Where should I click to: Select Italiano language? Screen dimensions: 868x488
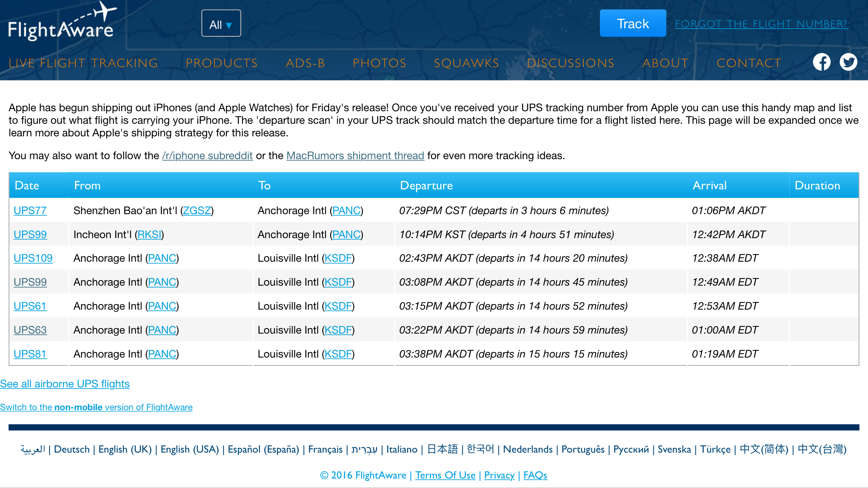(x=402, y=449)
